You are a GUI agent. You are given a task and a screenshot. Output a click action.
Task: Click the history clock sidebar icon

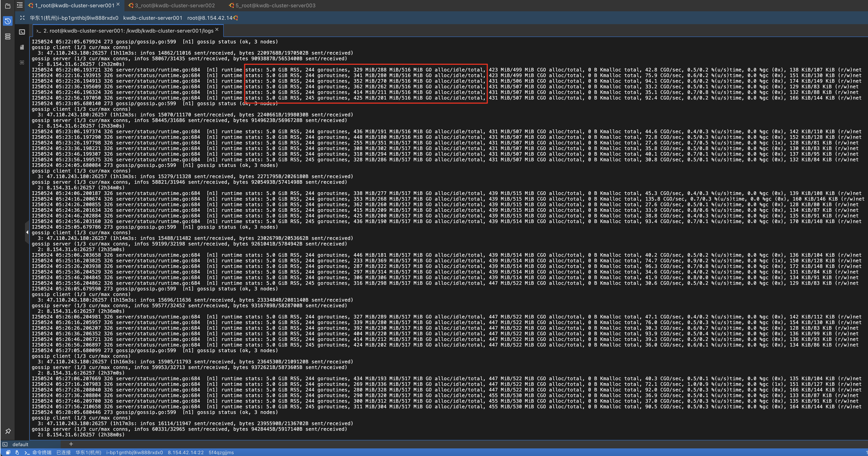pyautogui.click(x=7, y=21)
